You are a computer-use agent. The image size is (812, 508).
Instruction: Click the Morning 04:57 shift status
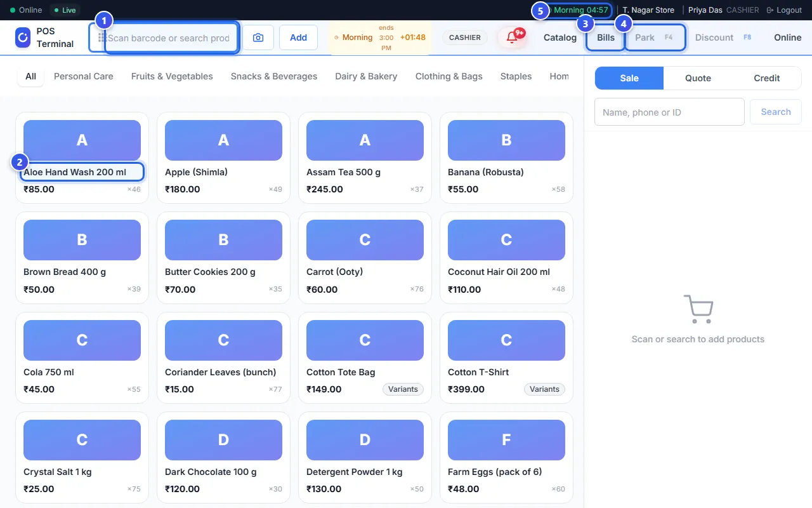coord(577,10)
